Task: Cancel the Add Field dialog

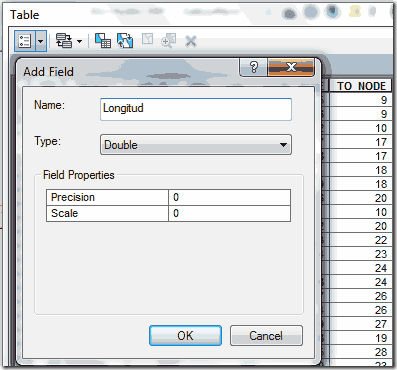Action: (266, 336)
